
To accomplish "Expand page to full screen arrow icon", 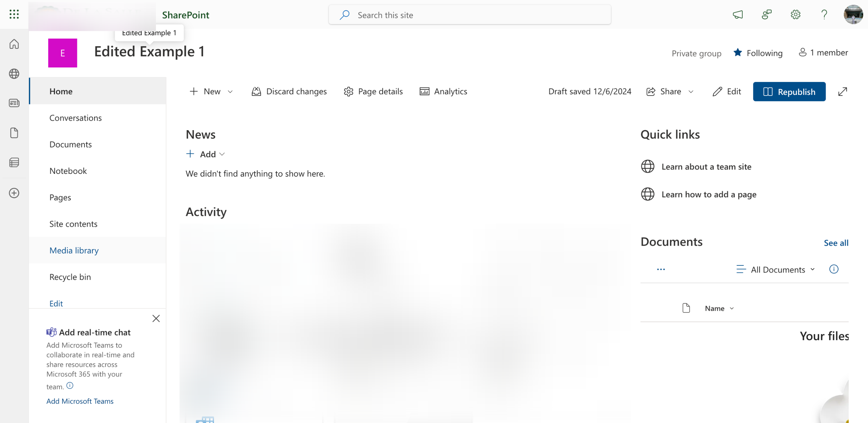I will (843, 92).
